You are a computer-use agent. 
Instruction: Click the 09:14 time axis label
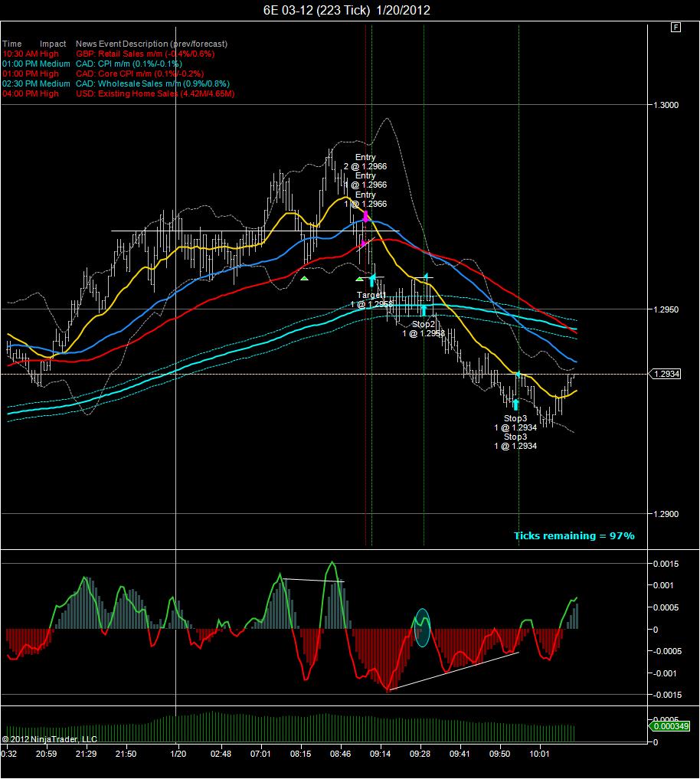tap(380, 754)
